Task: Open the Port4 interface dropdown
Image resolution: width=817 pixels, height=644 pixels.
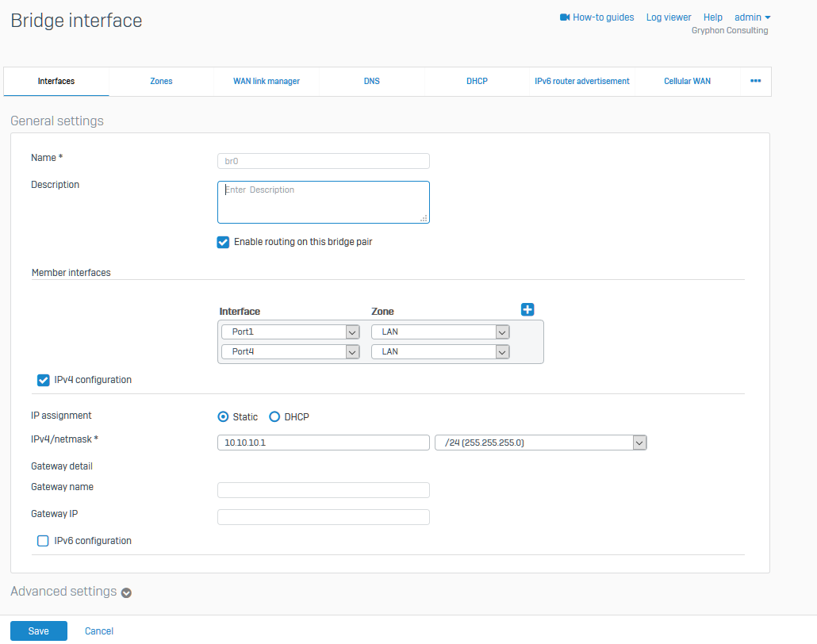Action: click(x=290, y=351)
